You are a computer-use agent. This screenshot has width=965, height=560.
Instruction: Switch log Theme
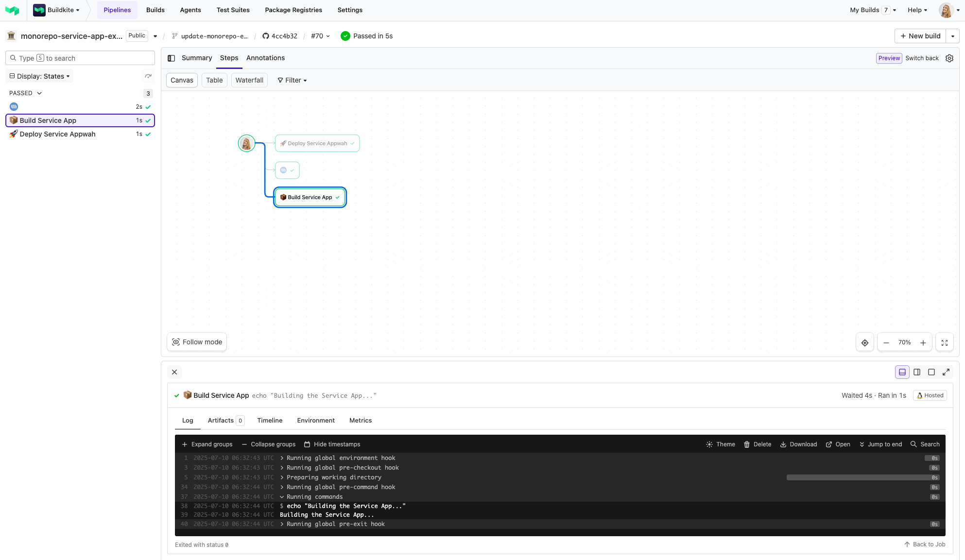click(x=721, y=444)
